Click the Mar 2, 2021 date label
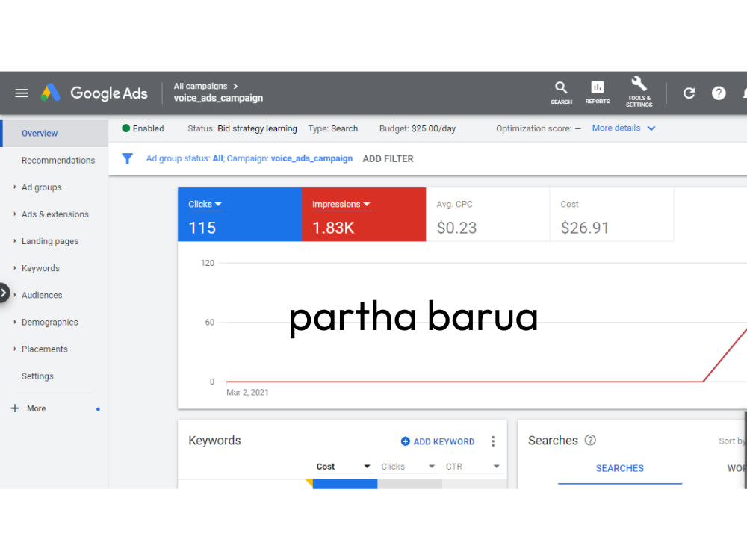This screenshot has width=747, height=560. 247,393
